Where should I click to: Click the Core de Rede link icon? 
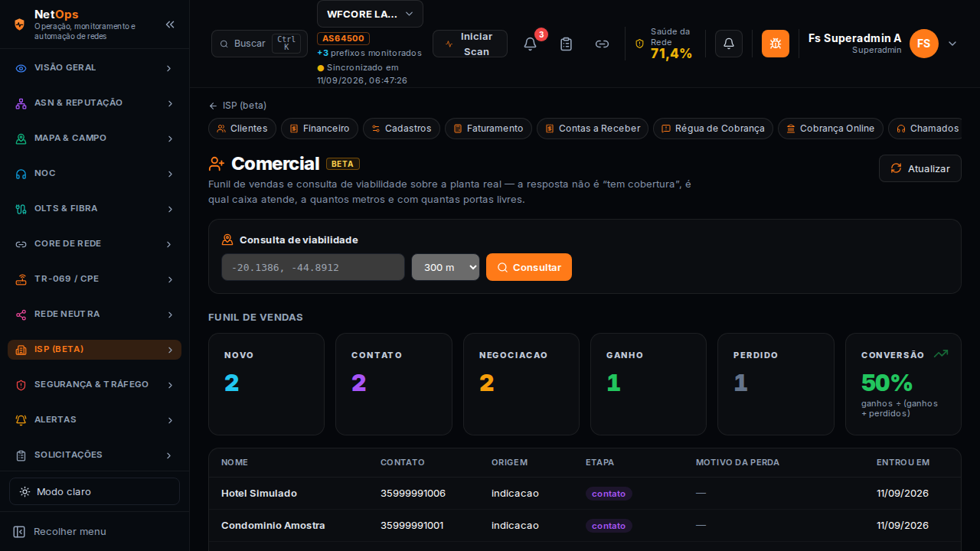click(21, 244)
